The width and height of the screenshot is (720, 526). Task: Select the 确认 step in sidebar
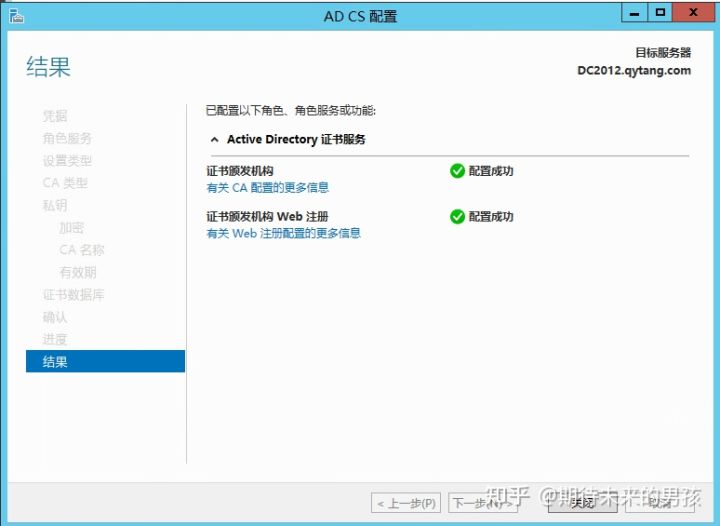(55, 317)
